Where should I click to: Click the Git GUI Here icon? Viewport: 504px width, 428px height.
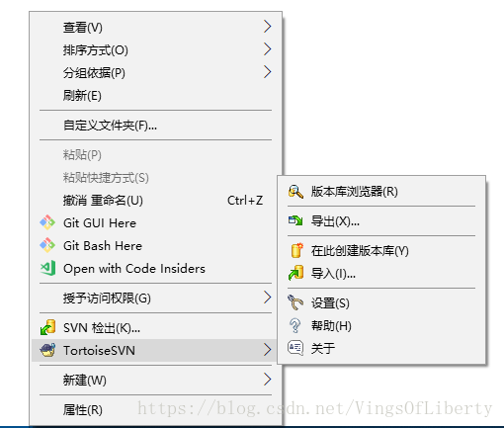tap(47, 222)
